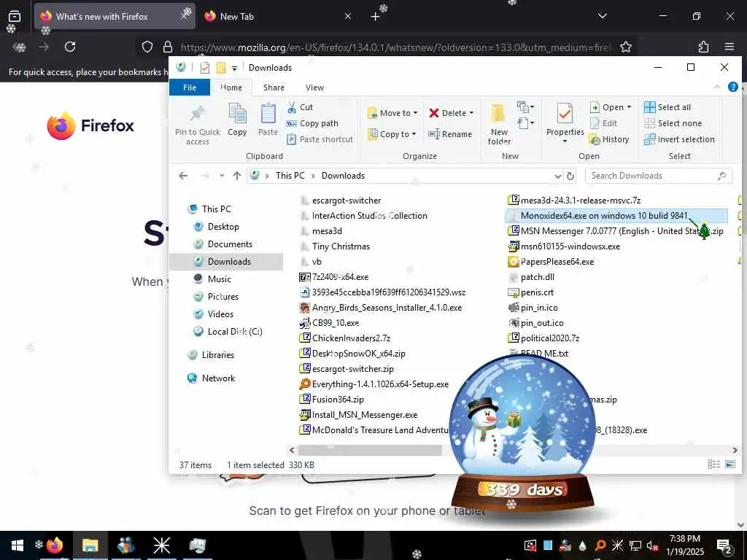Switch to the New Tab browser tab
This screenshot has width=747, height=560.
[x=278, y=16]
